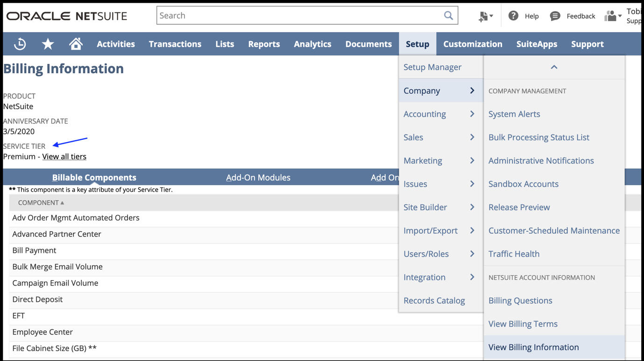Open the Activities menu
Image resolution: width=644 pixels, height=361 pixels.
click(x=116, y=44)
